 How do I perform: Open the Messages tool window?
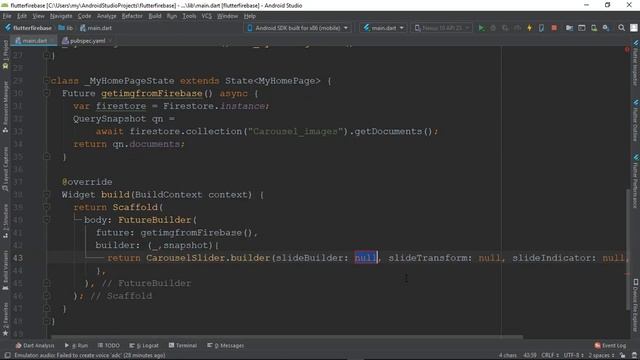(x=226, y=345)
